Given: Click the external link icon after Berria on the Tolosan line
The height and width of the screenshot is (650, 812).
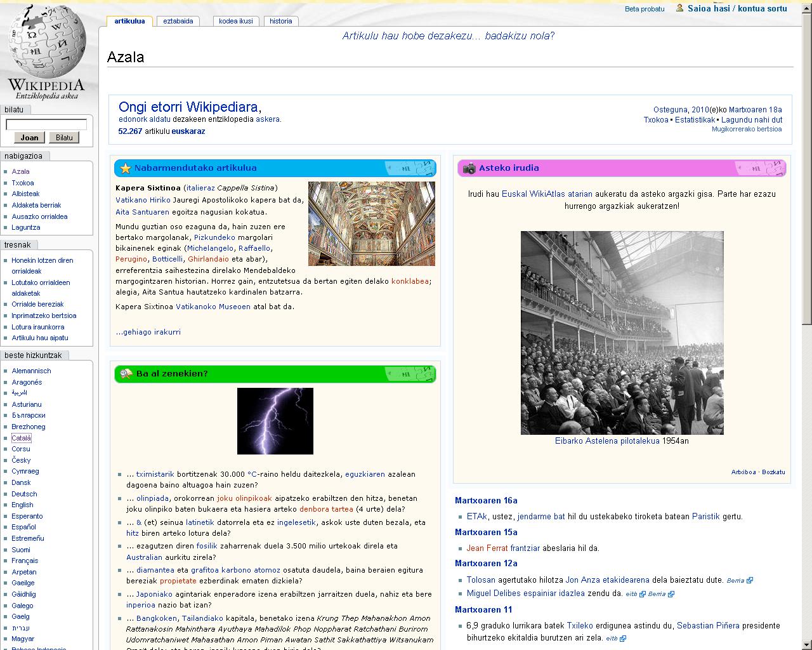Looking at the screenshot, I should (x=750, y=580).
